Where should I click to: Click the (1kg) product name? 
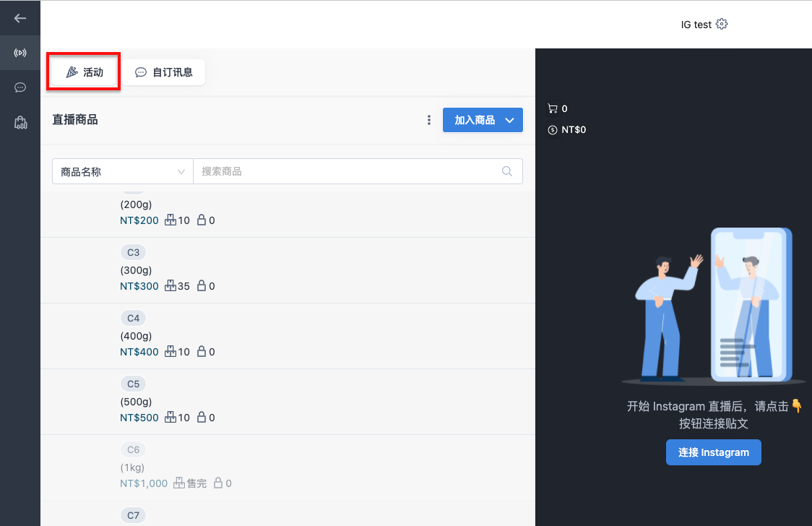click(133, 467)
